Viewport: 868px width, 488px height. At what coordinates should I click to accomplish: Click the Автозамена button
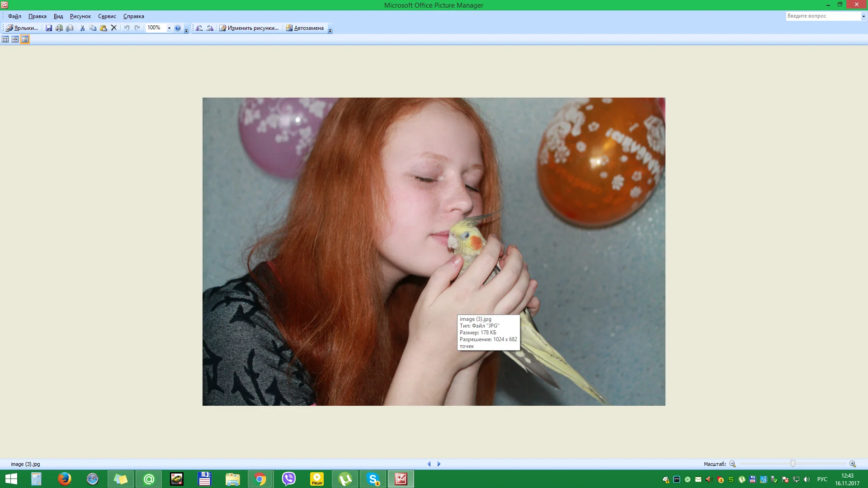pyautogui.click(x=305, y=28)
